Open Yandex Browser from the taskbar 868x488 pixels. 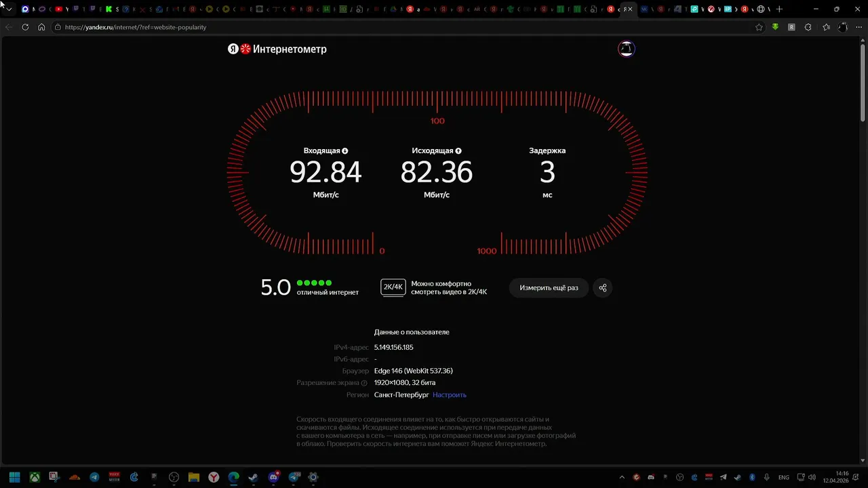coord(214,477)
